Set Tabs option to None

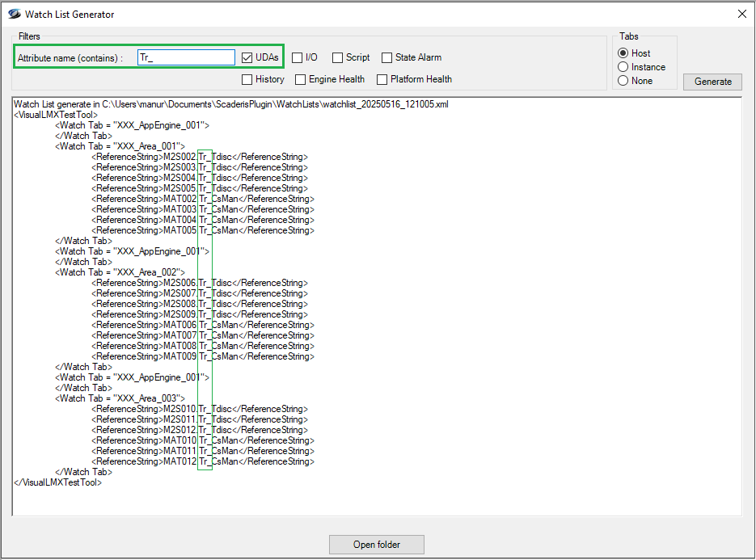click(623, 81)
